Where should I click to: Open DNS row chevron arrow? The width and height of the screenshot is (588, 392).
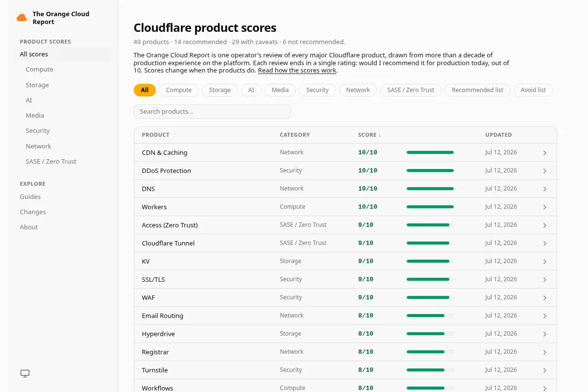click(545, 189)
